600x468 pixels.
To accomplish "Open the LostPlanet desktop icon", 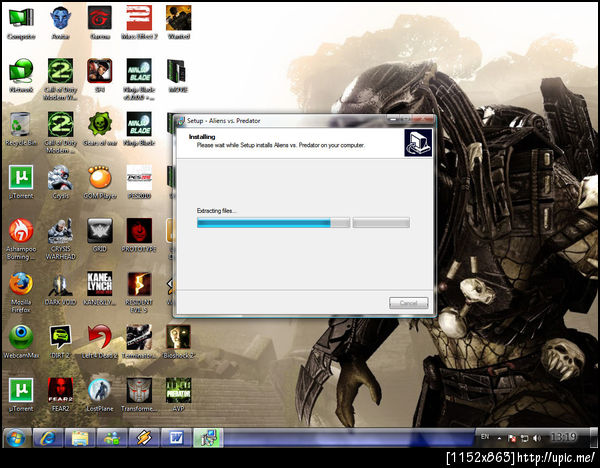I will tap(100, 395).
